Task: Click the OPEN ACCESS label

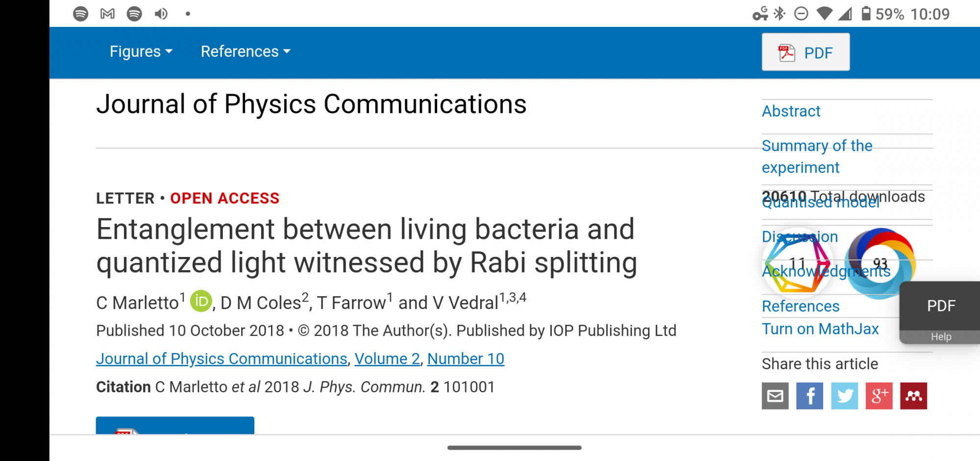Action: [x=224, y=198]
